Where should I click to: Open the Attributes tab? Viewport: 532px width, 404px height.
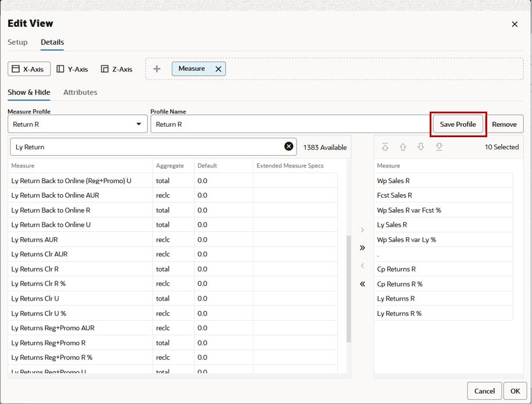80,92
